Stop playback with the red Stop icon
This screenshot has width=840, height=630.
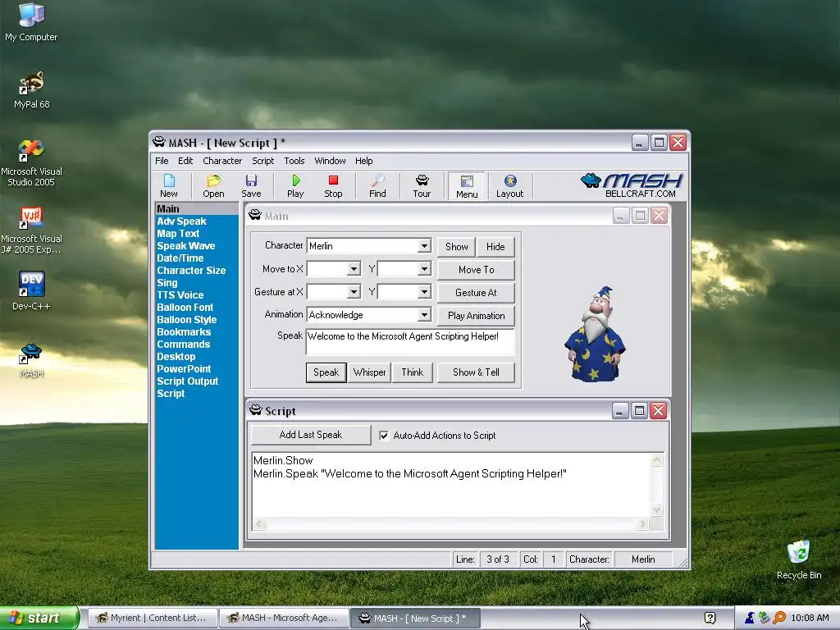click(333, 186)
